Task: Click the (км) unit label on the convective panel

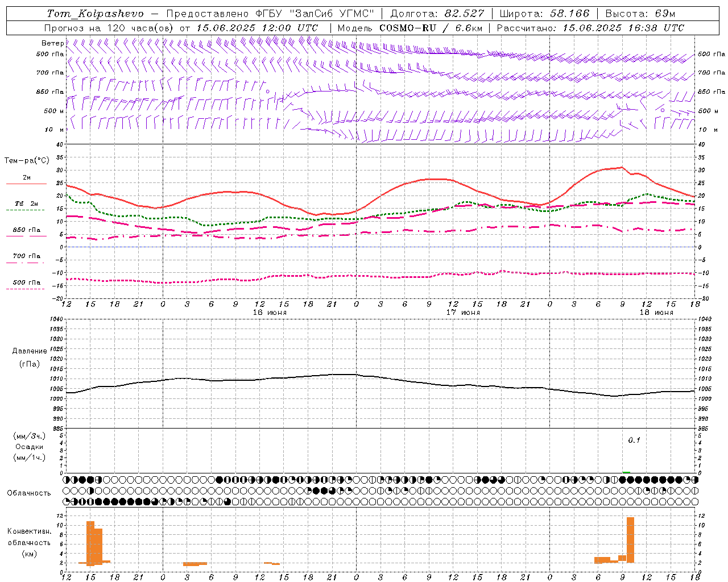Action: click(29, 554)
